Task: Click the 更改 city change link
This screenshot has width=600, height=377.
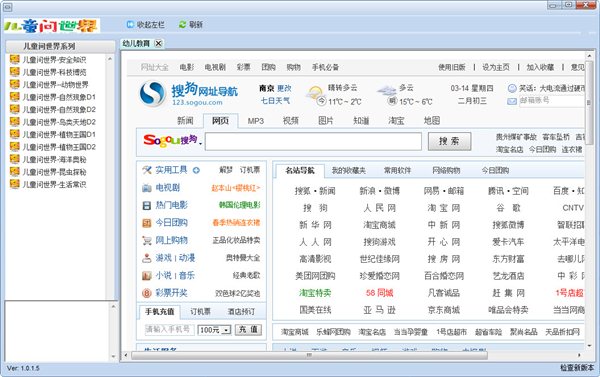Action: (284, 88)
